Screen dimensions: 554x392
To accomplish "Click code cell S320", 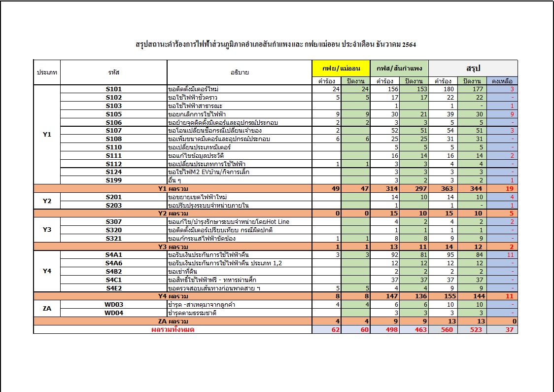I will [x=114, y=230].
